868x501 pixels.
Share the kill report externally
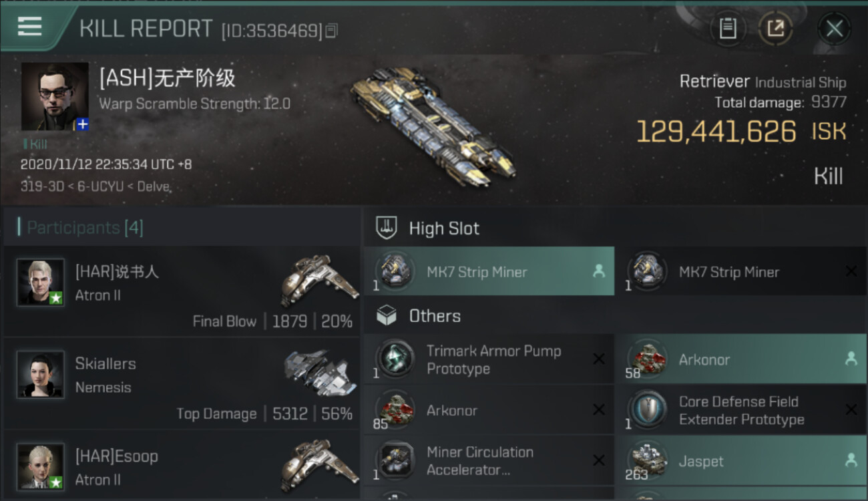pos(775,29)
